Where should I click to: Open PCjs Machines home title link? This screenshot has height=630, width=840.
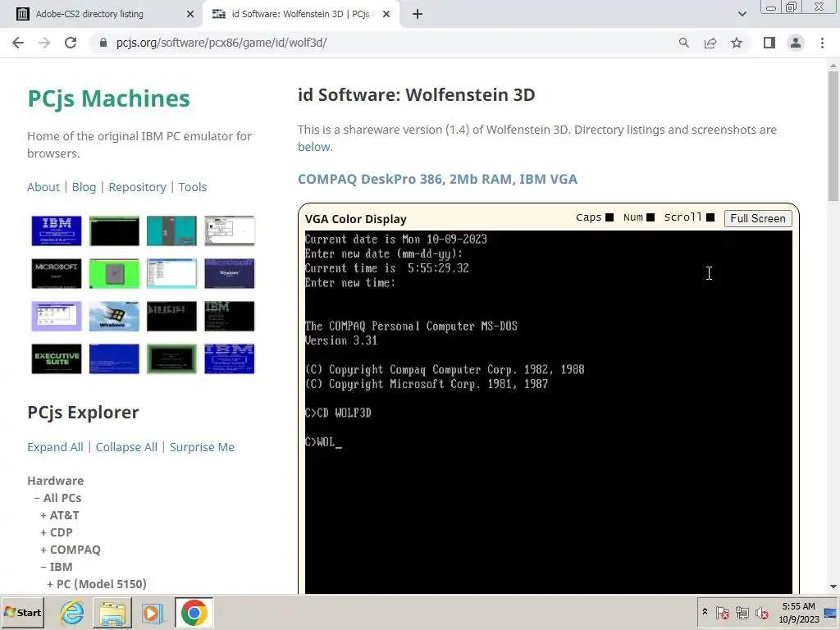(x=109, y=98)
